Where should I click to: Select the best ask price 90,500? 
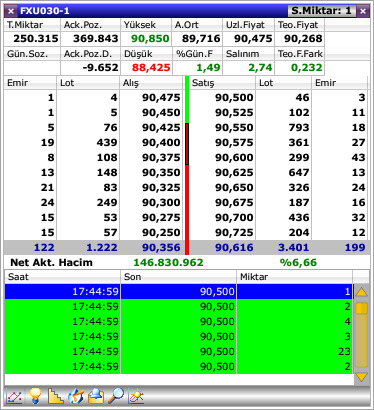[234, 97]
